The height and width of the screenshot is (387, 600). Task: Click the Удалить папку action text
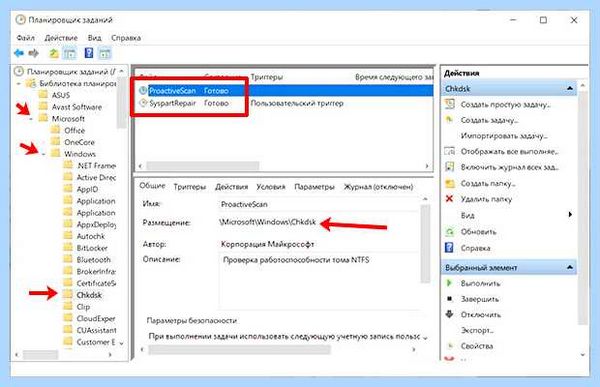click(486, 199)
